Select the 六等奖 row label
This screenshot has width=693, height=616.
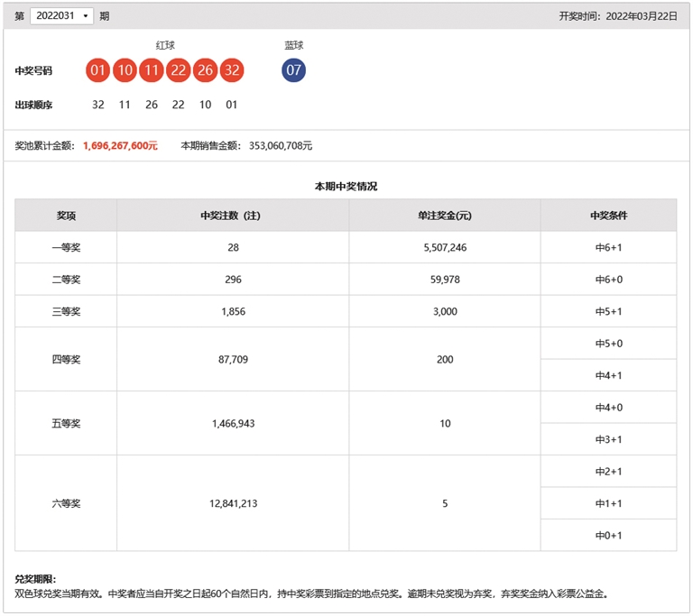coord(66,503)
